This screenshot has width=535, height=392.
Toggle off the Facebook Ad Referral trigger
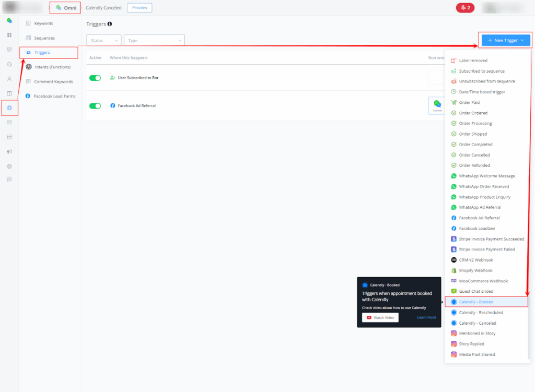(95, 106)
